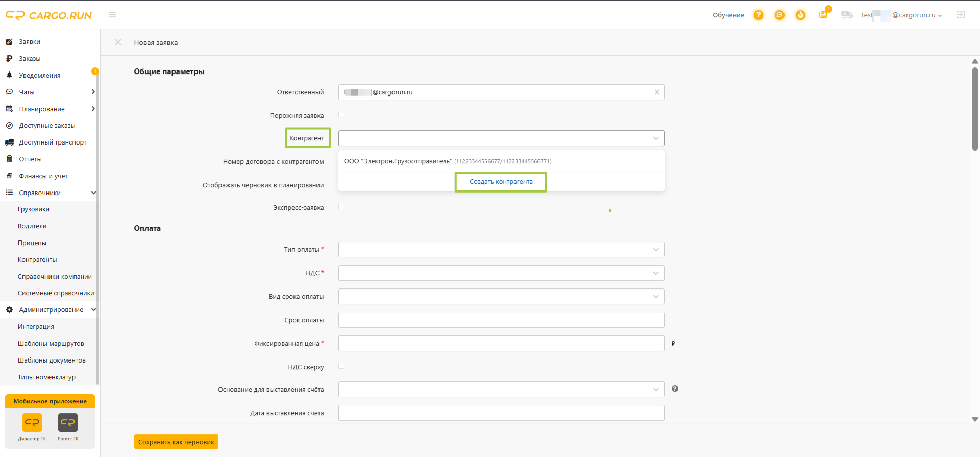Check the НДС сверху checkbox
The image size is (980, 457).
pos(341,366)
